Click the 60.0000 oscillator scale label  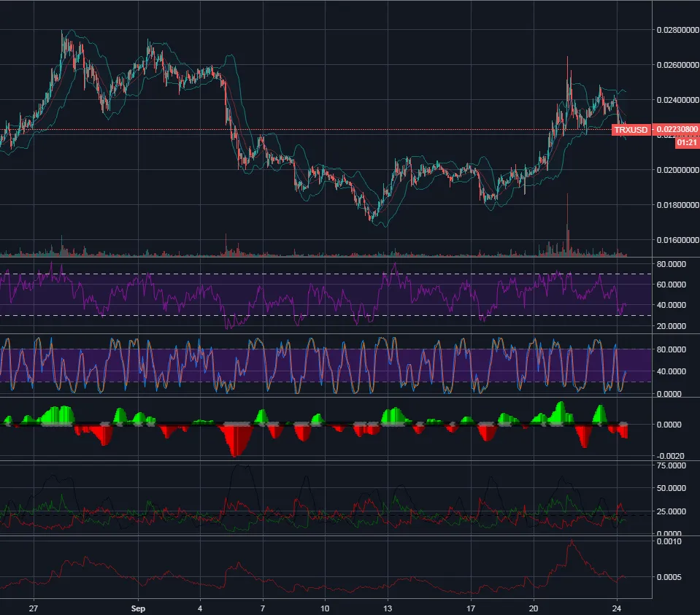point(672,285)
